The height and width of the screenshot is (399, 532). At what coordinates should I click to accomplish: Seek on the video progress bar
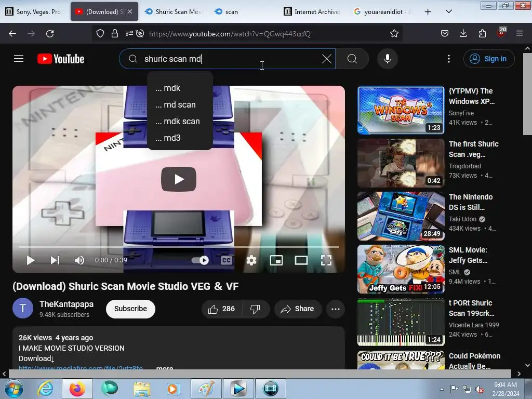179,247
